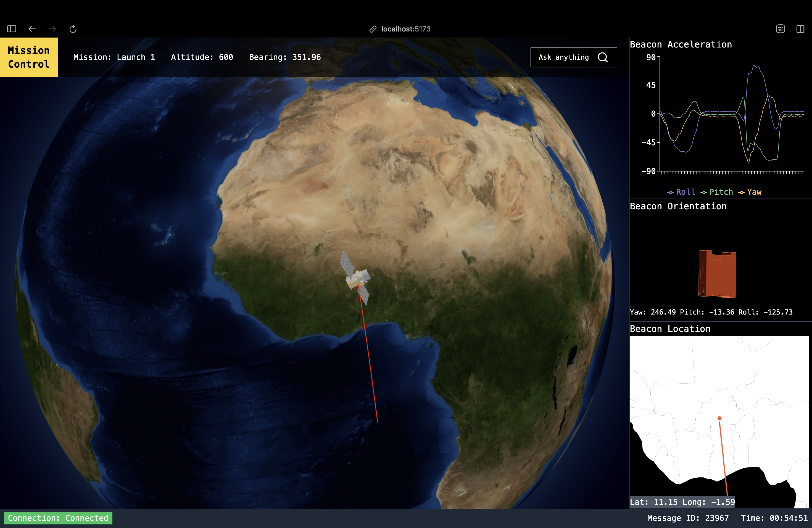Click the Yaw: 246.49 value
The height and width of the screenshot is (528, 812).
(653, 312)
